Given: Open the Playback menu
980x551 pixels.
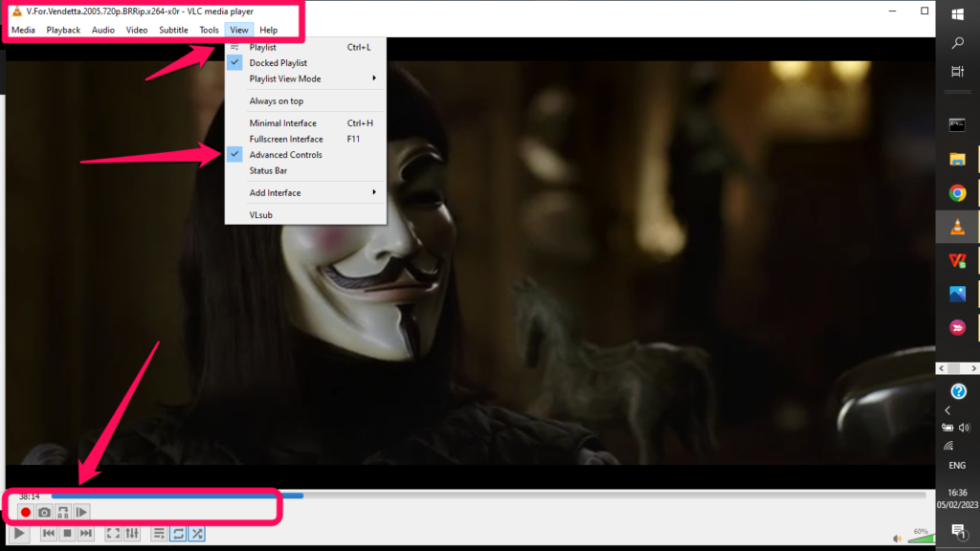Looking at the screenshot, I should click(63, 30).
